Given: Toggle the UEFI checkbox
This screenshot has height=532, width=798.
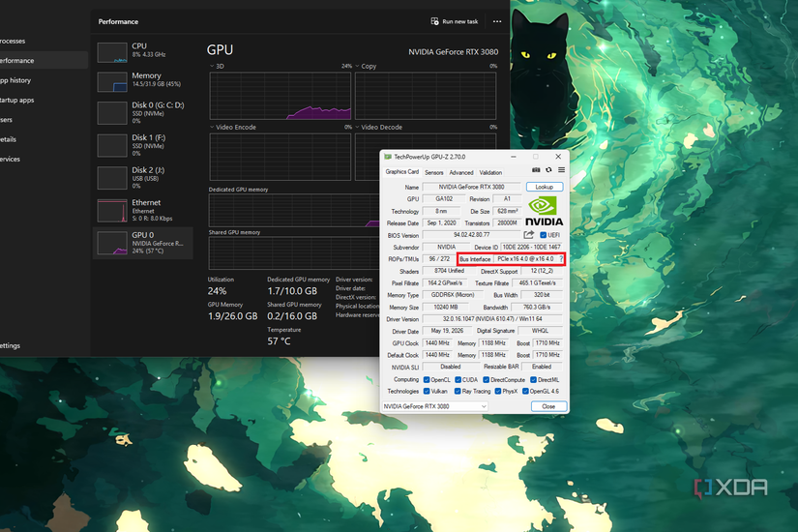Looking at the screenshot, I should pyautogui.click(x=543, y=235).
